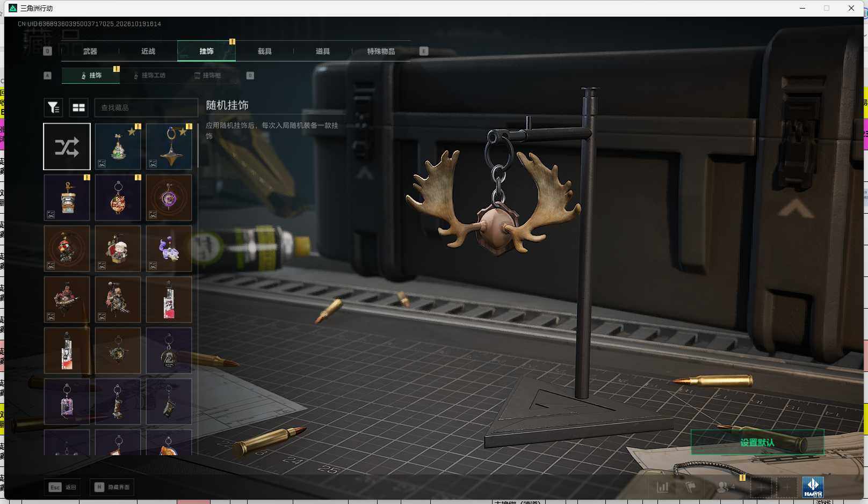Select the gold spinning-top pendant charm
The width and height of the screenshot is (868, 504).
(x=169, y=147)
